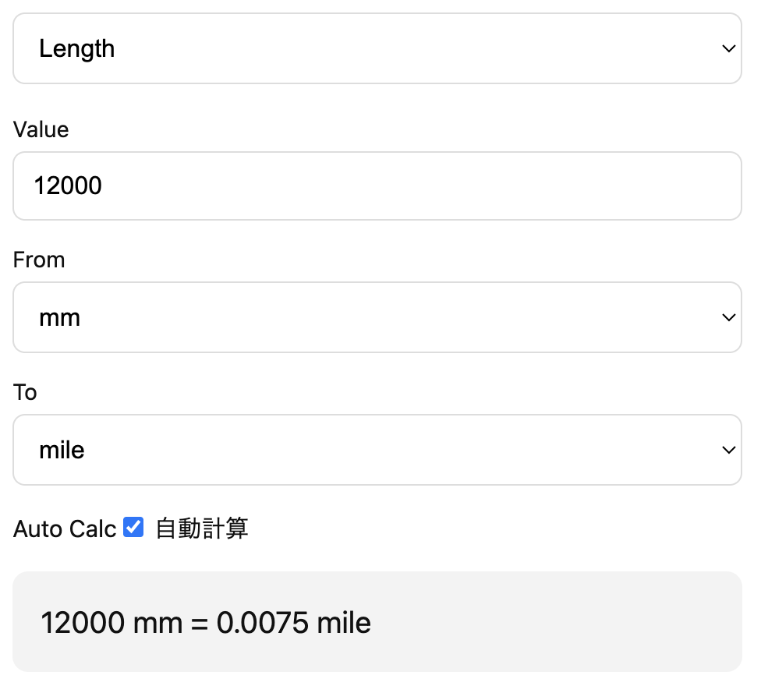Change the conversion category from Length
Image resolution: width=761 pixels, height=700 pixels.
click(x=377, y=48)
